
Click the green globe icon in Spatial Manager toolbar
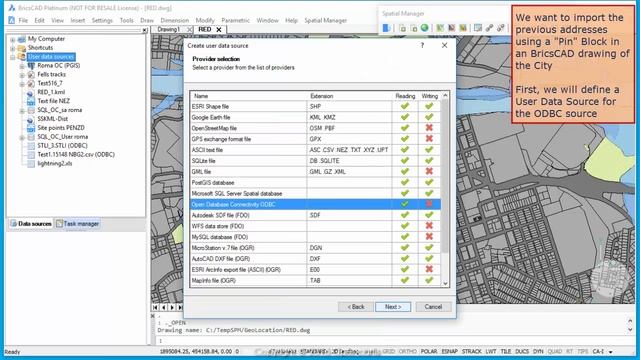[x=424, y=28]
